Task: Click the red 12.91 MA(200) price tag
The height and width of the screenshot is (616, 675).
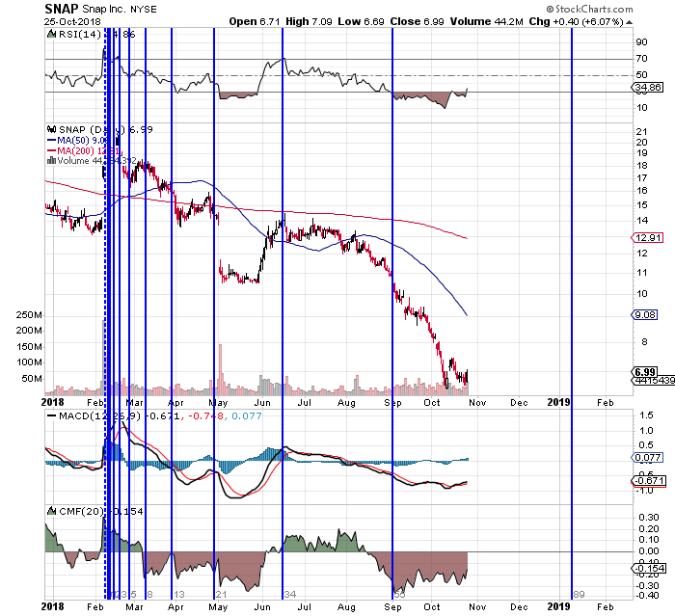Action: (x=647, y=237)
